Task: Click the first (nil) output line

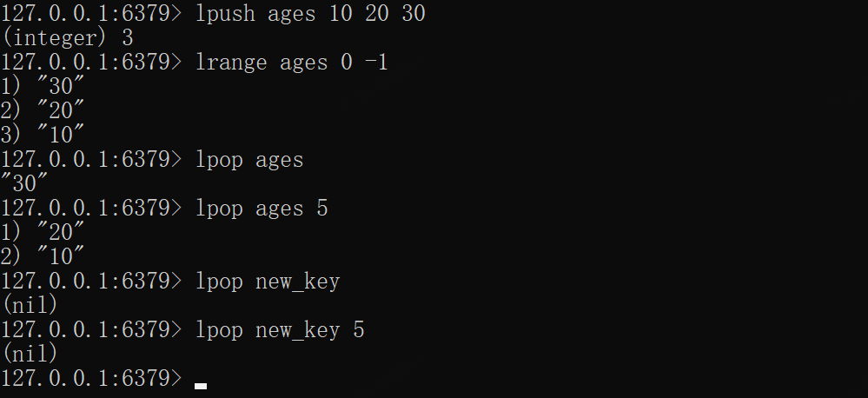Action: click(x=30, y=306)
